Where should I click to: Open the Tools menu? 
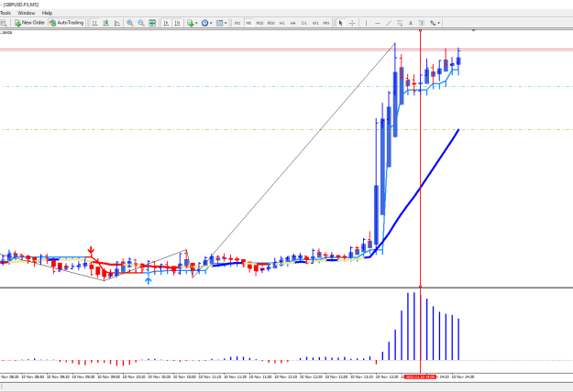click(6, 13)
